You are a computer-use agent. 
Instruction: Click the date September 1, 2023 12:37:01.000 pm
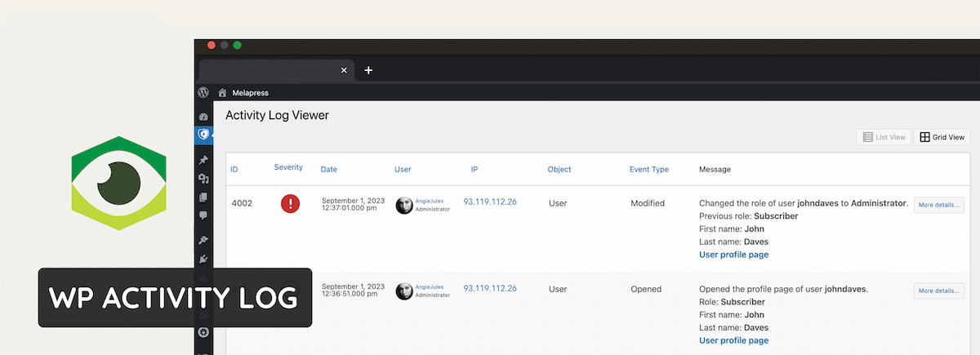(x=353, y=204)
